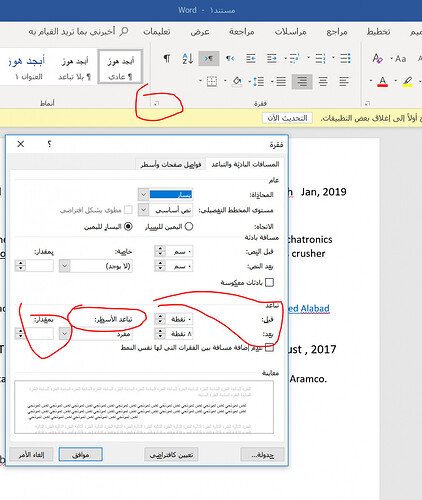Click Update Now (التحديث الآن) button
The height and width of the screenshot is (500, 422).
(287, 118)
